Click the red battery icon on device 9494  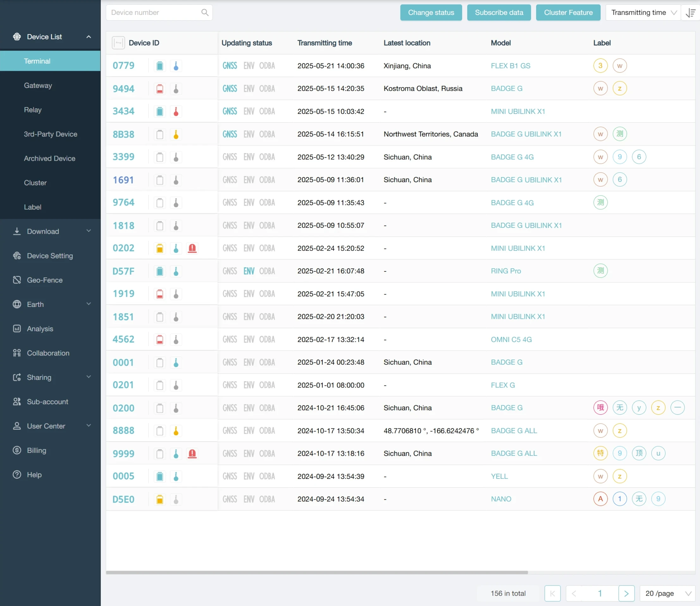pos(160,89)
